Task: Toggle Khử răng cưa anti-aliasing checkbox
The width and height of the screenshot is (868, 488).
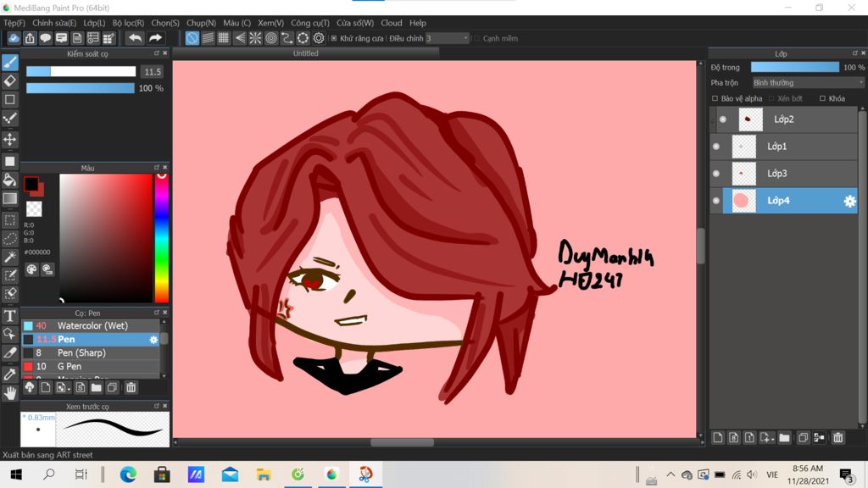Action: point(334,38)
